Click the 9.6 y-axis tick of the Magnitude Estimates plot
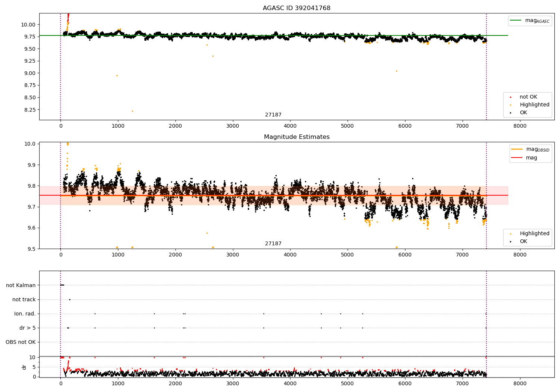560x392 pixels. [x=31, y=228]
